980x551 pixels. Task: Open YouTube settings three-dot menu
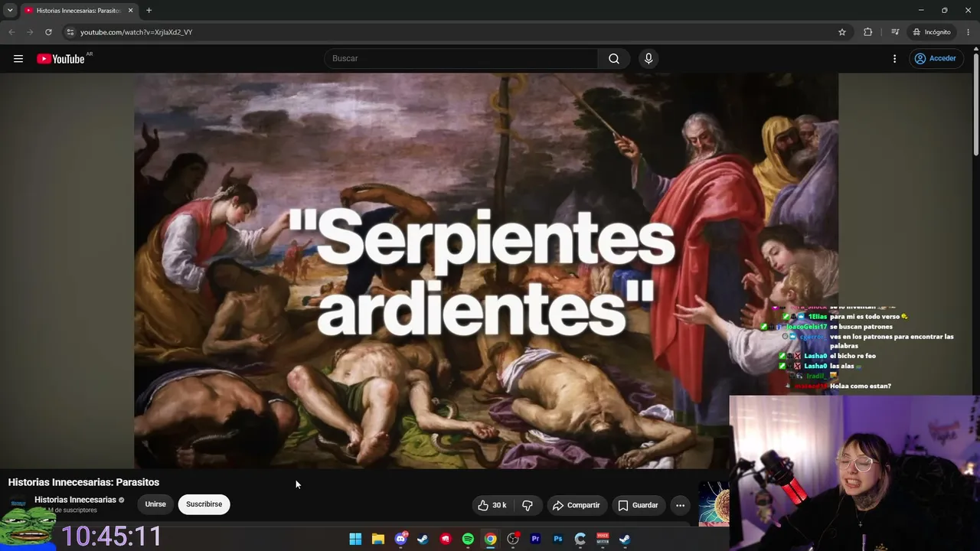(x=894, y=59)
